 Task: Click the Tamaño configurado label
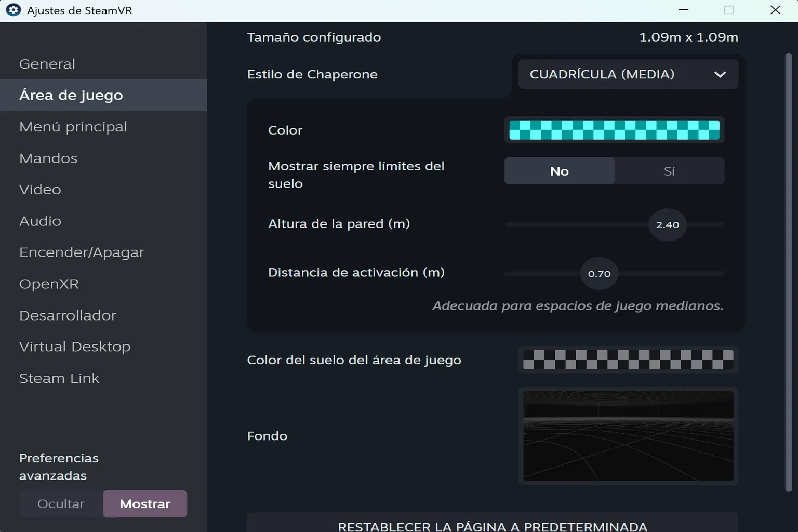314,37
